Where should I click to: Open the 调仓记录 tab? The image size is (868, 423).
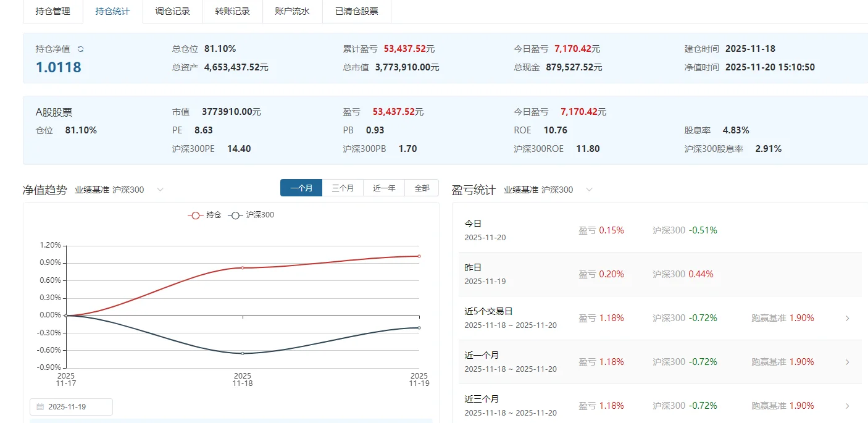click(172, 11)
